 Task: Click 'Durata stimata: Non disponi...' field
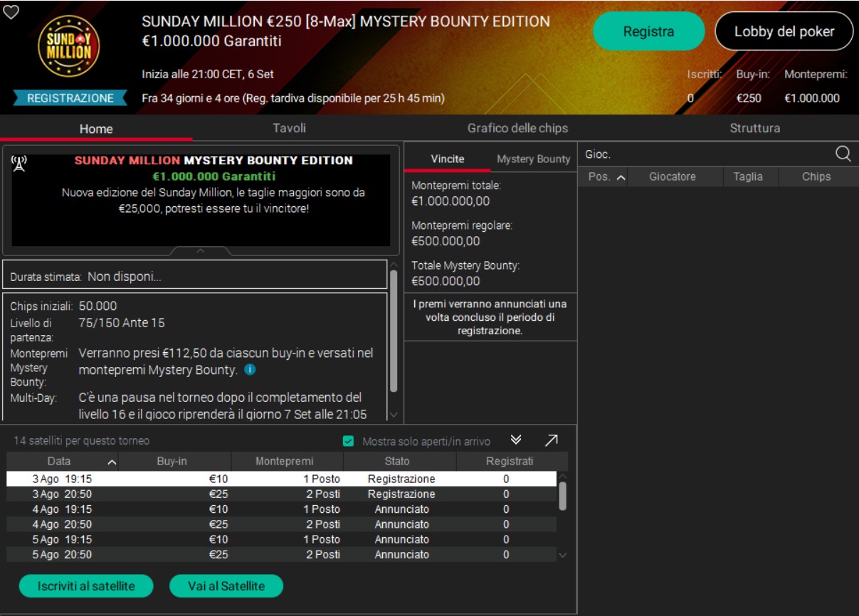(x=196, y=277)
